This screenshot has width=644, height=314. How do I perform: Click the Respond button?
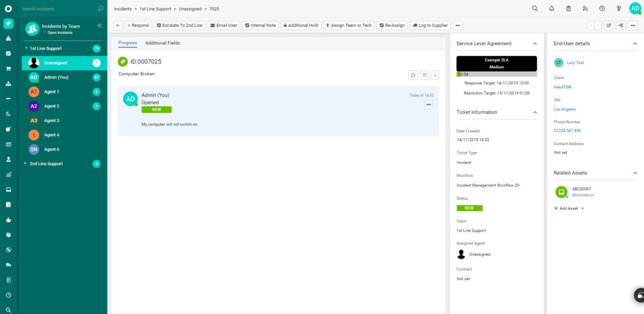coord(138,25)
